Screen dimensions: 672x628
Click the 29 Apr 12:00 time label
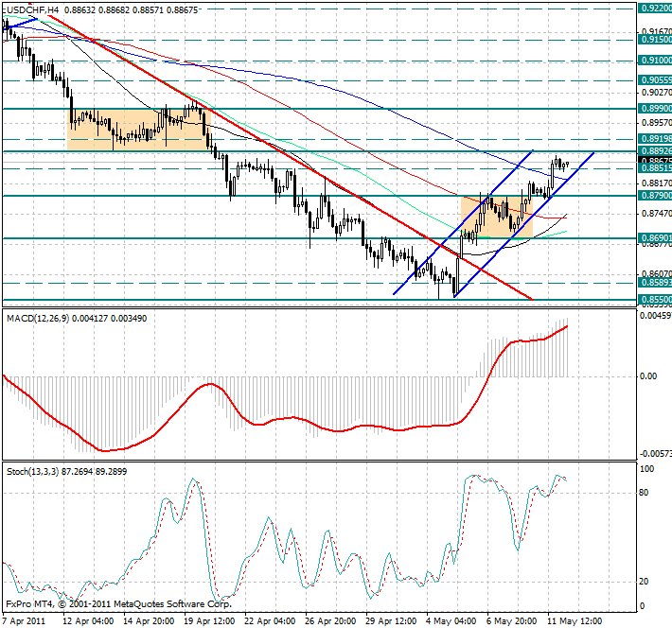point(391,620)
